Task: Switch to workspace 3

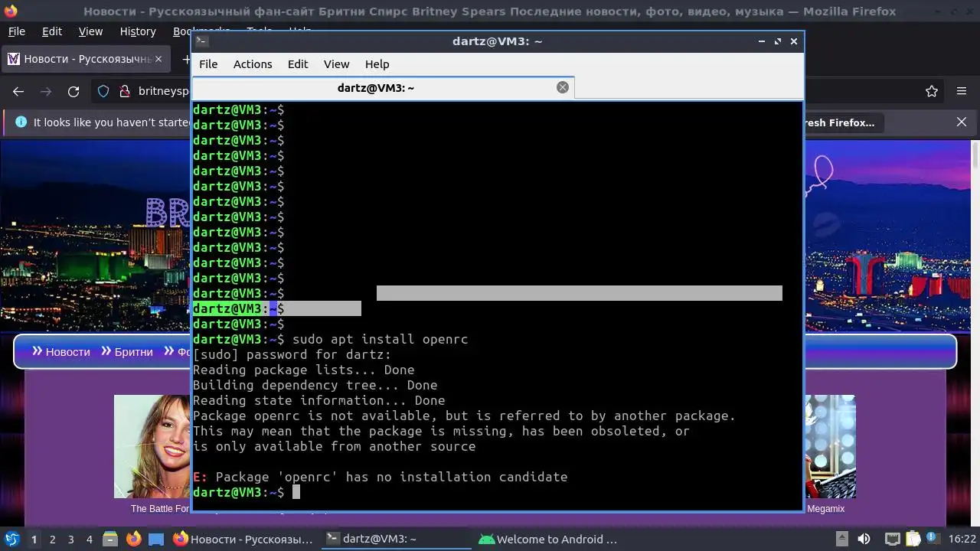Action: tap(71, 540)
